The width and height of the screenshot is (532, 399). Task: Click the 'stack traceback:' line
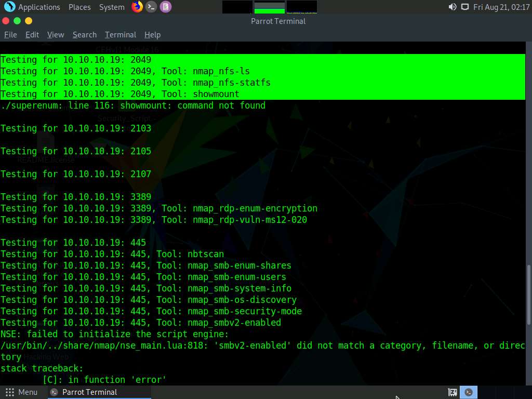pos(42,368)
